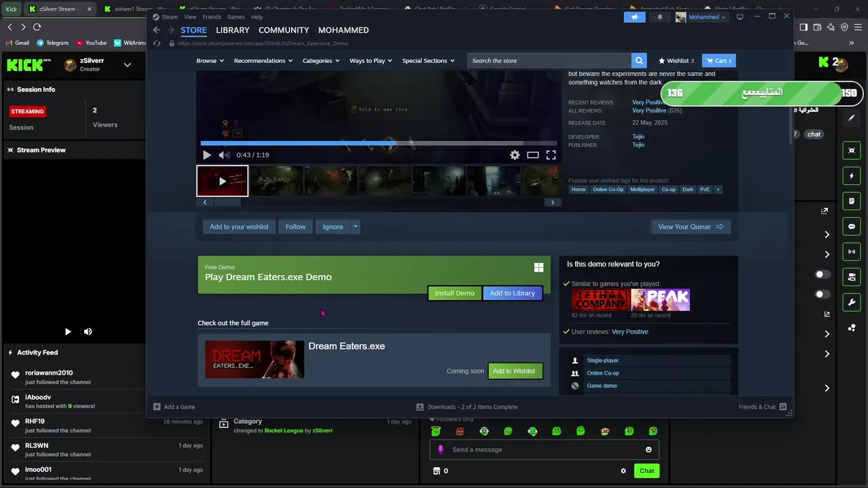Open the broadcast signal icon in sidebar
This screenshot has height=488, width=868.
tap(852, 251)
